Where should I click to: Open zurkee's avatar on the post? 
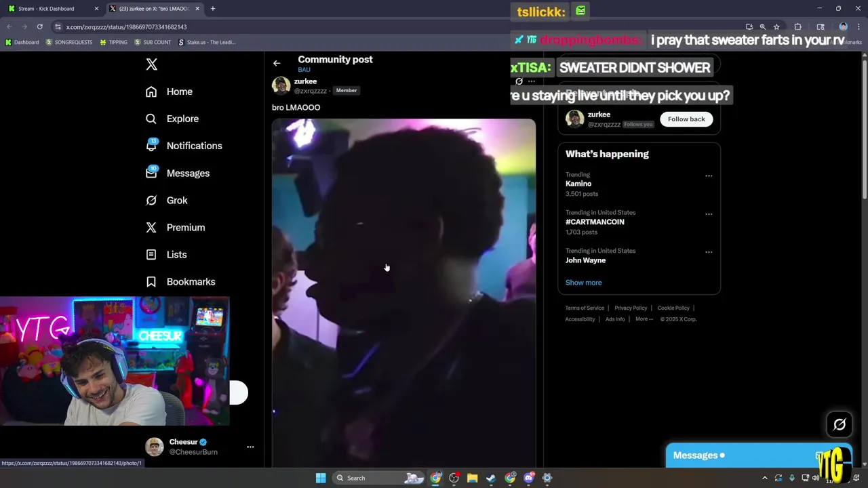(281, 85)
